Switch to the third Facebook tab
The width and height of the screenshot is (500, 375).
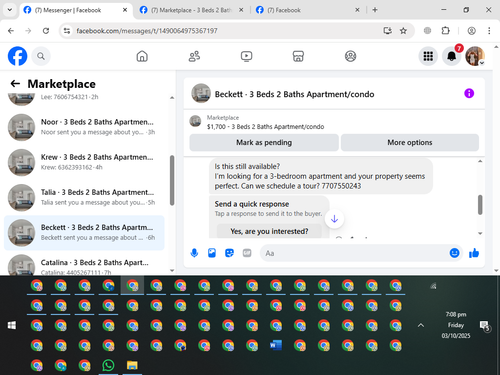point(307,10)
